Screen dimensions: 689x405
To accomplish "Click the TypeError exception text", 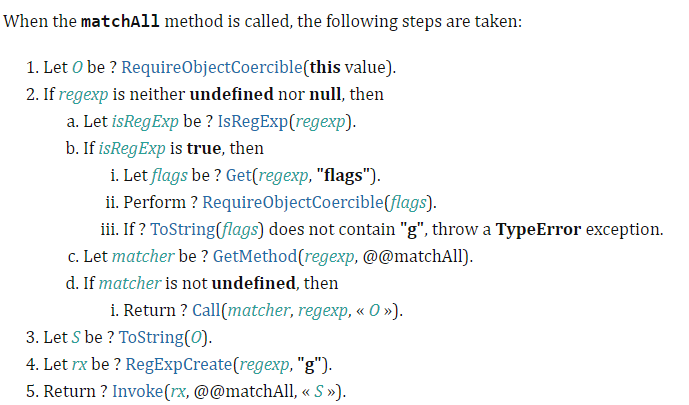I will coord(538,229).
